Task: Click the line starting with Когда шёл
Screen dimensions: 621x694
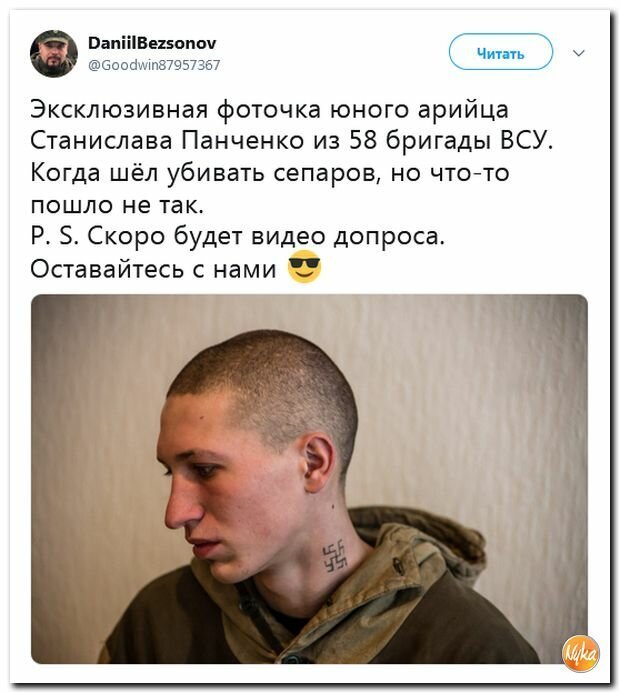Action: pyautogui.click(x=270, y=173)
